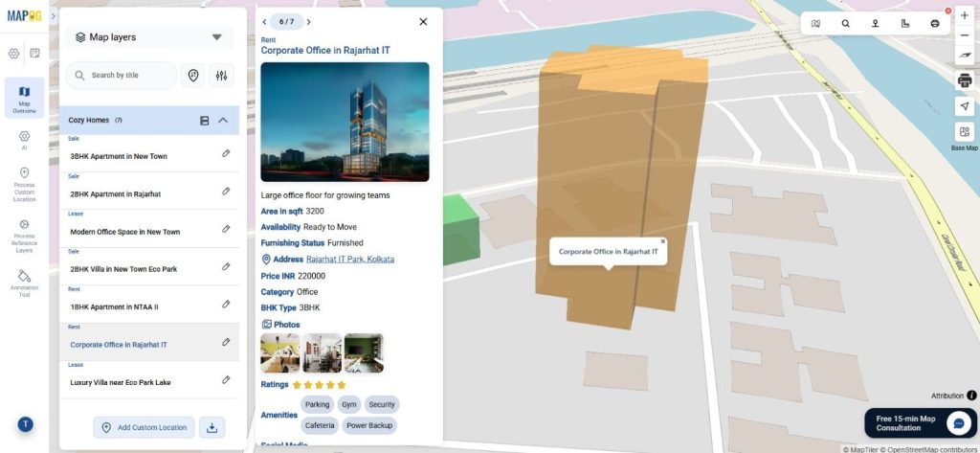The image size is (980, 453).
Task: Click Corporate Office in Rajarhat IT title
Action: (325, 50)
